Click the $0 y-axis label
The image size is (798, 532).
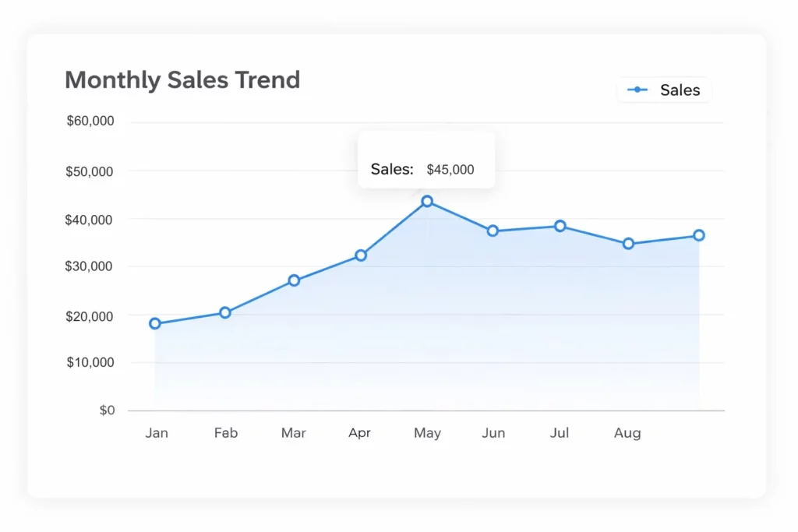tap(107, 410)
